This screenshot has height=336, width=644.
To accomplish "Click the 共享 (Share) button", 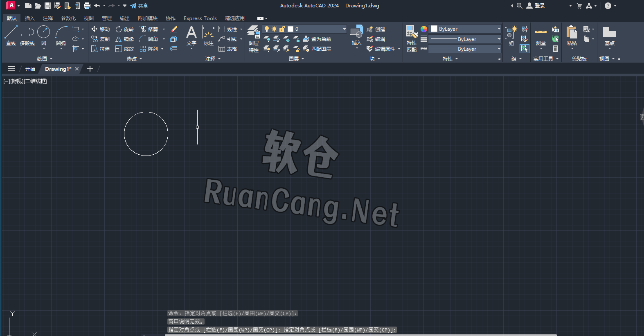I will [139, 6].
